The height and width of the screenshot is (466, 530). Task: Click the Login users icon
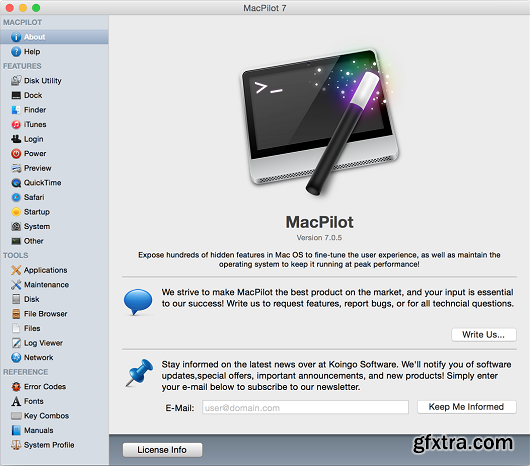point(16,139)
